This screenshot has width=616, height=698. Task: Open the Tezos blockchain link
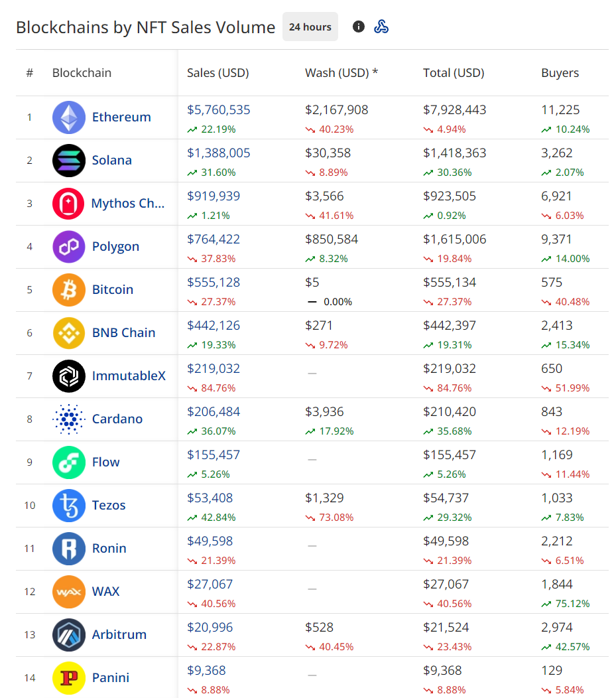[109, 506]
